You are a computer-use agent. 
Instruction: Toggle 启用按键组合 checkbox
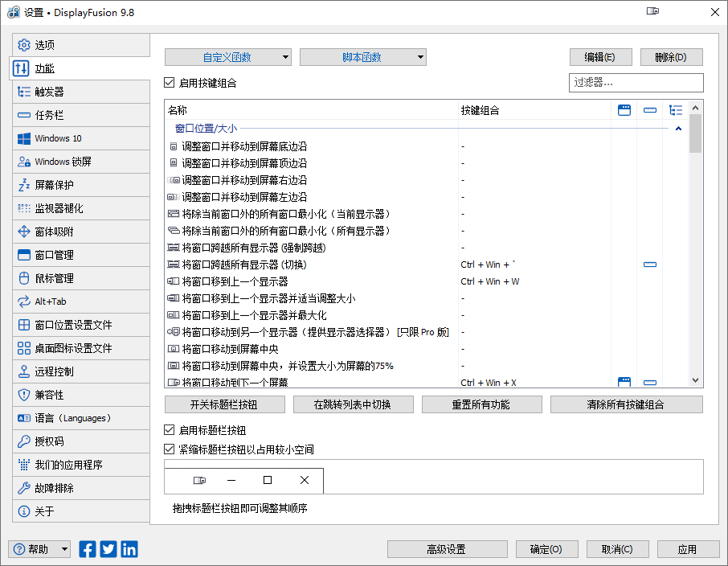(169, 83)
